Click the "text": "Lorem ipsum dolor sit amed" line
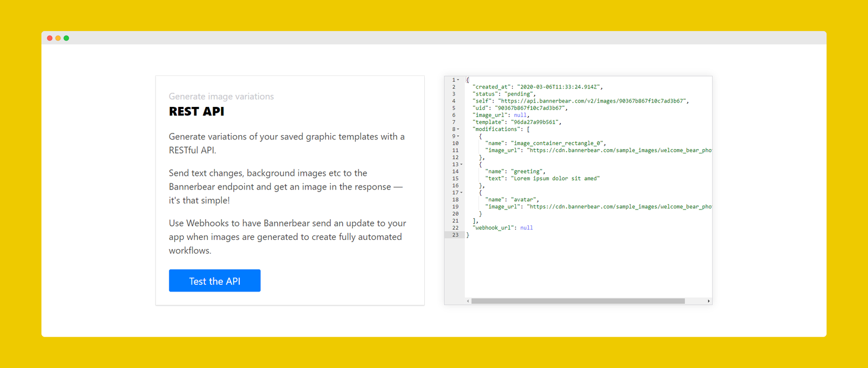868x368 pixels. pyautogui.click(x=542, y=179)
